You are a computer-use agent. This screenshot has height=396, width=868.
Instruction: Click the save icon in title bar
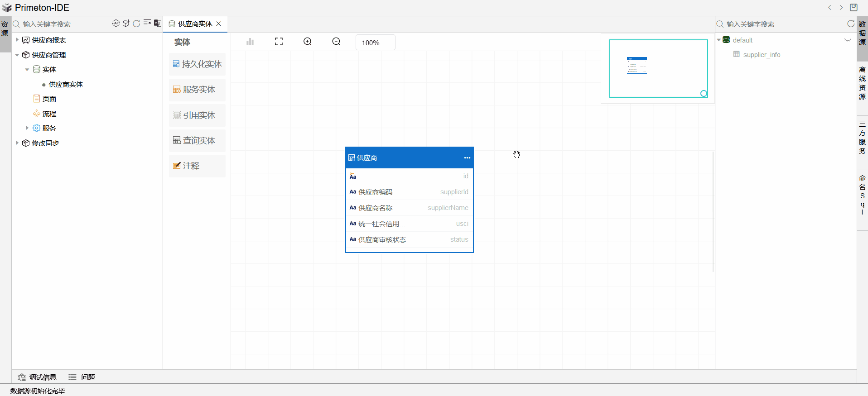pyautogui.click(x=854, y=7)
